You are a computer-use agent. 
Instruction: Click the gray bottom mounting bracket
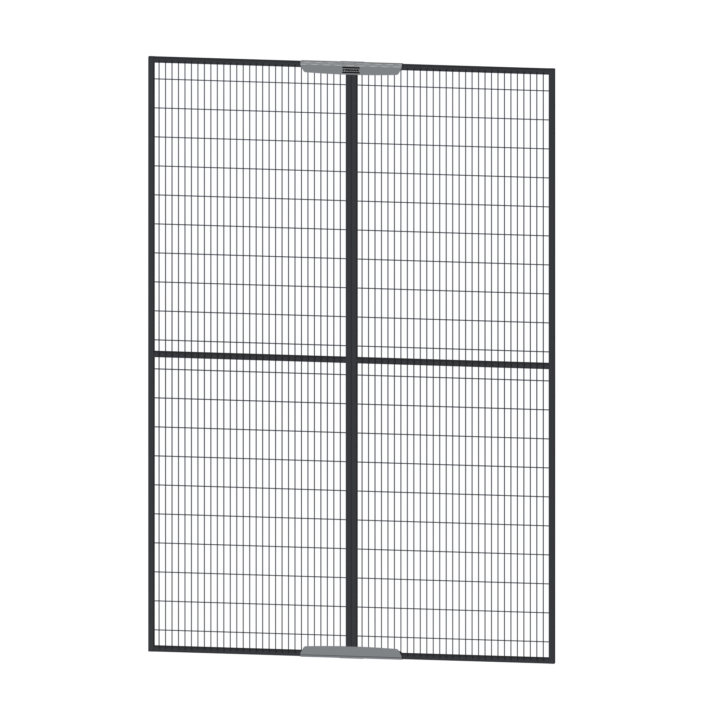pyautogui.click(x=351, y=652)
